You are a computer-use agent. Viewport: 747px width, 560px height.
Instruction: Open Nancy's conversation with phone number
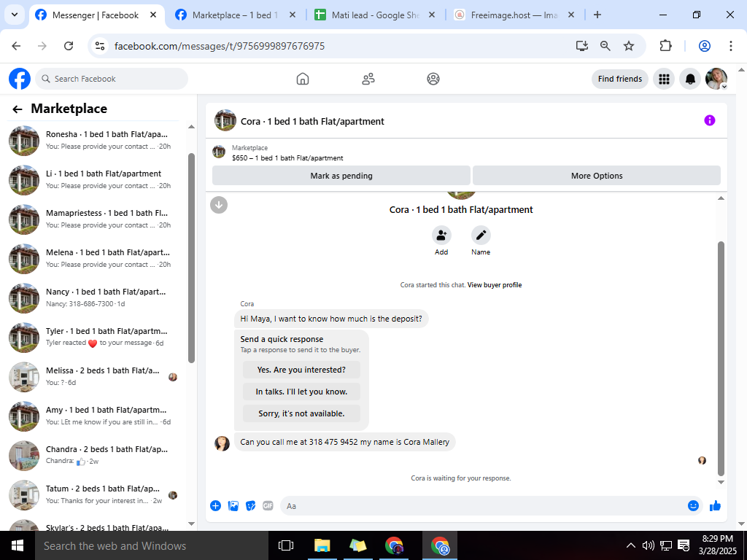tap(96, 298)
